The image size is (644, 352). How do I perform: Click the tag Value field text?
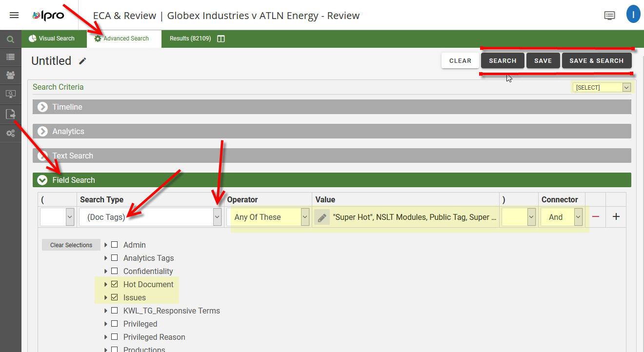415,217
